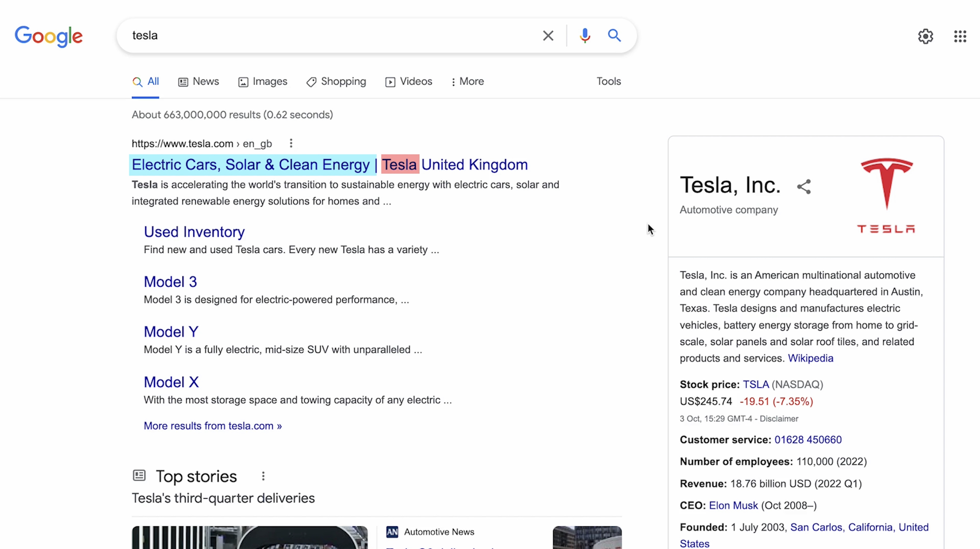
Task: Expand the More search filters menu
Action: click(467, 82)
